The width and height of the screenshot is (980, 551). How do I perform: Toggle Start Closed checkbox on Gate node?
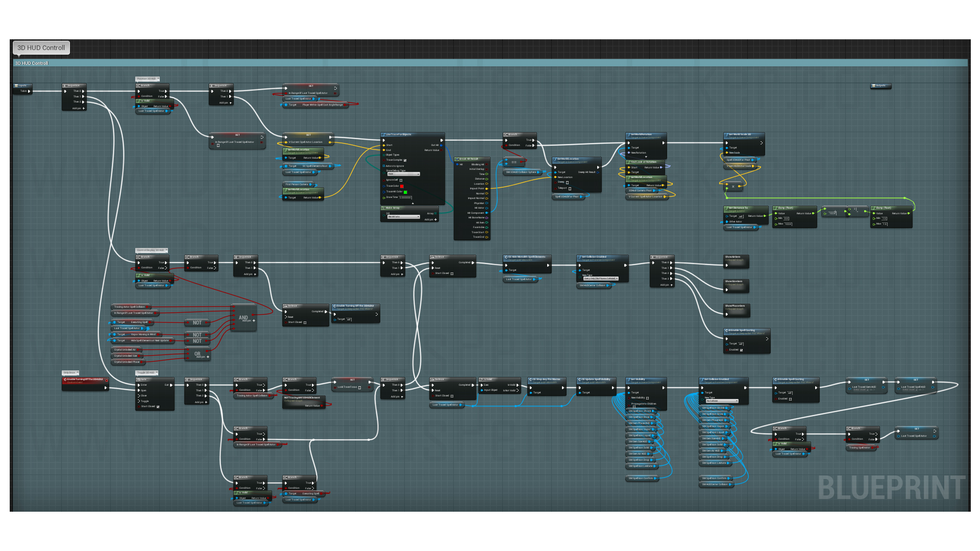(158, 407)
